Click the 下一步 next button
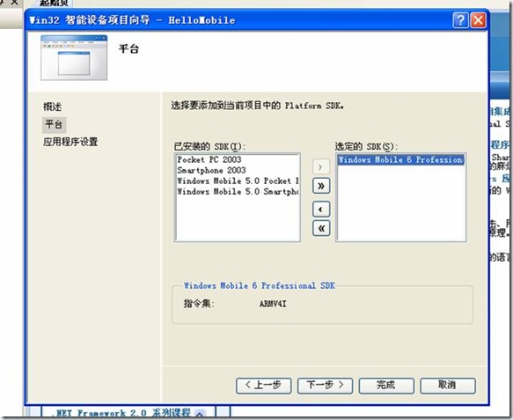The width and height of the screenshot is (513, 420). (325, 386)
